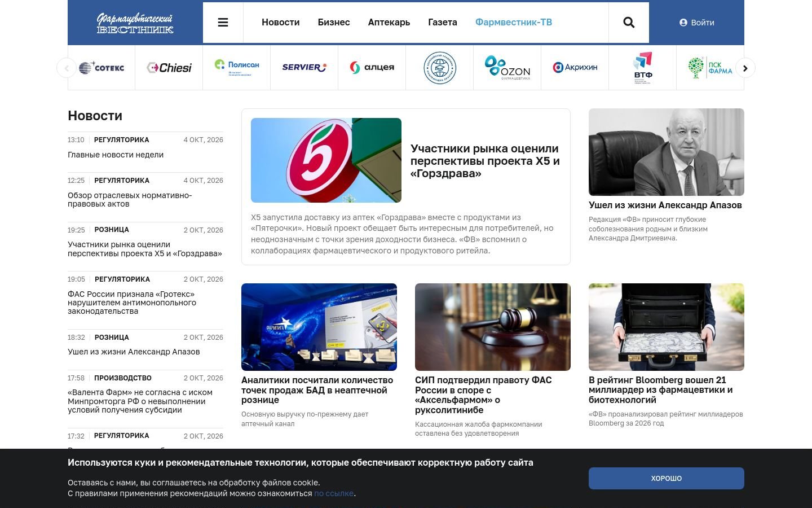This screenshot has width=812, height=508.
Task: Open 'Обзор отраслевых нормативно-правовых актов' item
Action: [x=130, y=200]
